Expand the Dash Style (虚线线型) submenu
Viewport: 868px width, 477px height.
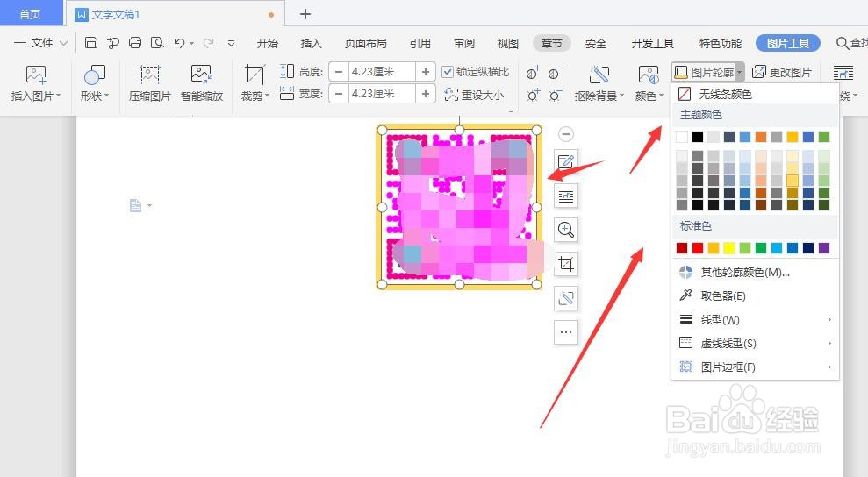(755, 343)
